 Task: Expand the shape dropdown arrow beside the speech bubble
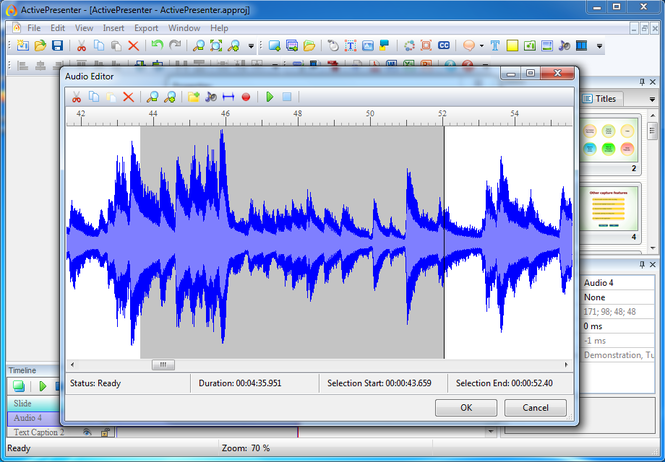coord(481,46)
